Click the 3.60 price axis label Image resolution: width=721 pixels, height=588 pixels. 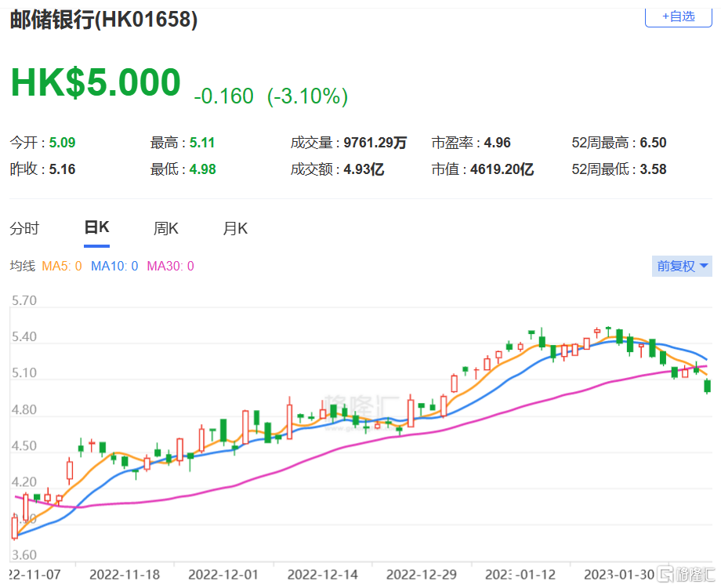[24, 555]
